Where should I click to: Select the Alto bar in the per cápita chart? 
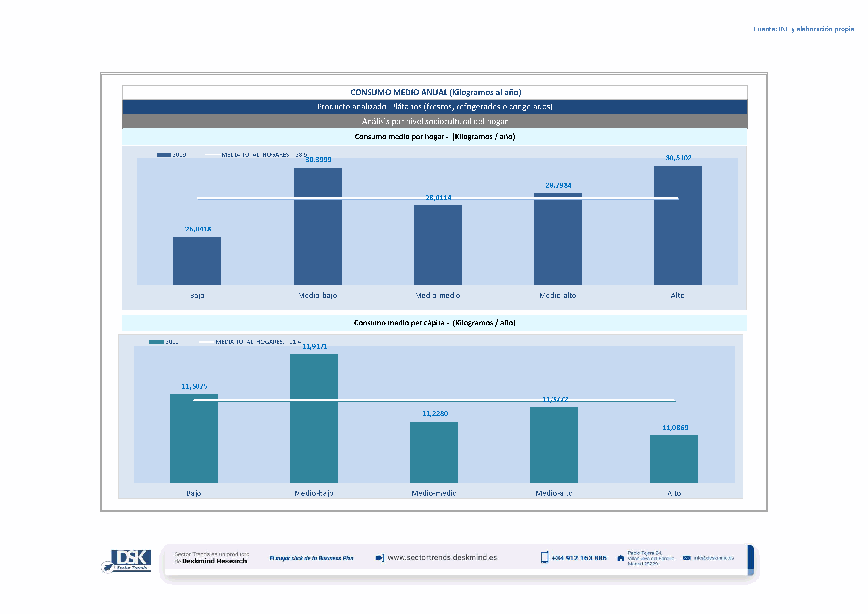674,459
